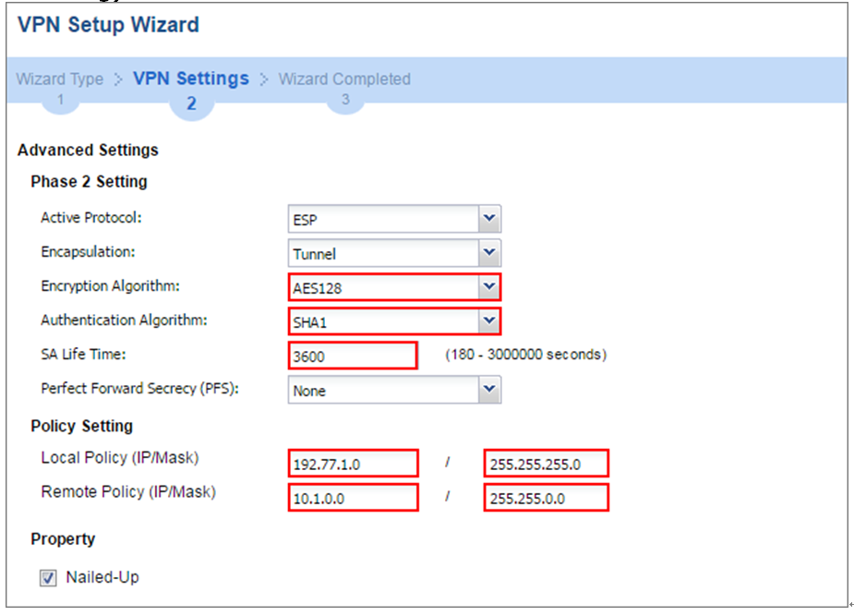Click the step 2 circle marker

tap(192, 103)
